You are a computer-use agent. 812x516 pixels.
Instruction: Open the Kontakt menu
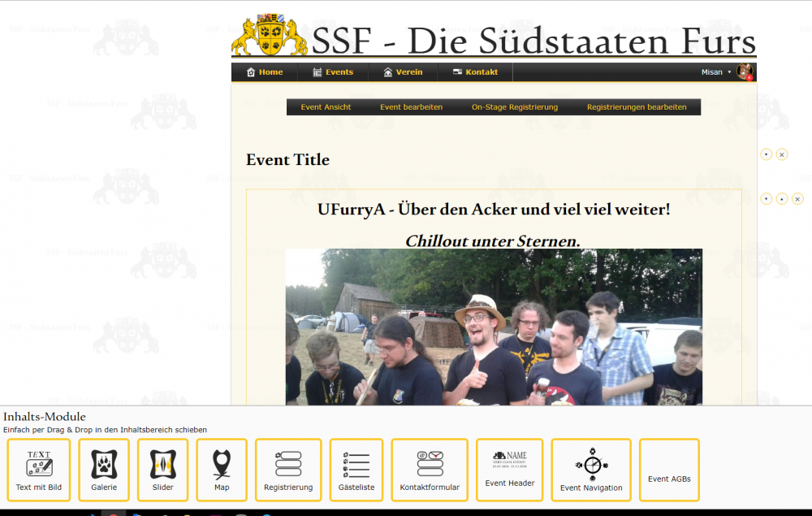click(x=475, y=72)
